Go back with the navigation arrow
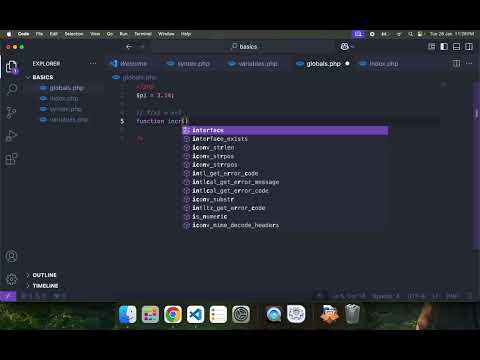The width and height of the screenshot is (480, 360). (x=129, y=47)
